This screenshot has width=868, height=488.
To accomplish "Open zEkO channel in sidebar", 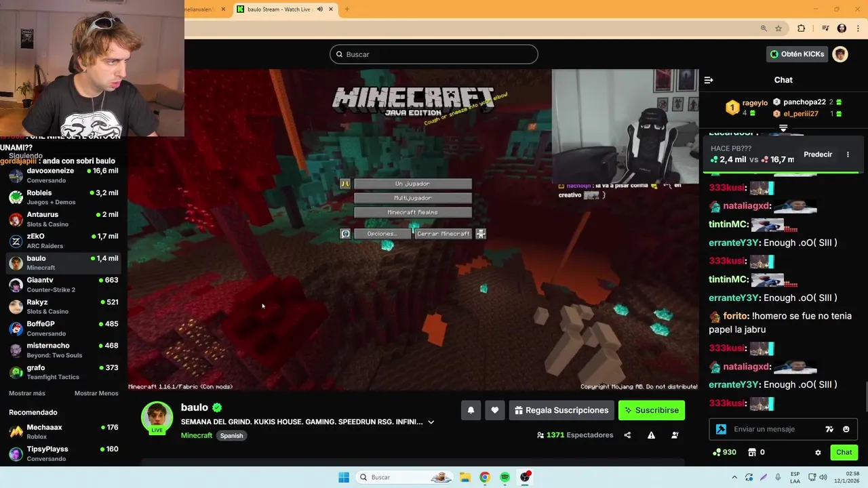I will pyautogui.click(x=64, y=241).
